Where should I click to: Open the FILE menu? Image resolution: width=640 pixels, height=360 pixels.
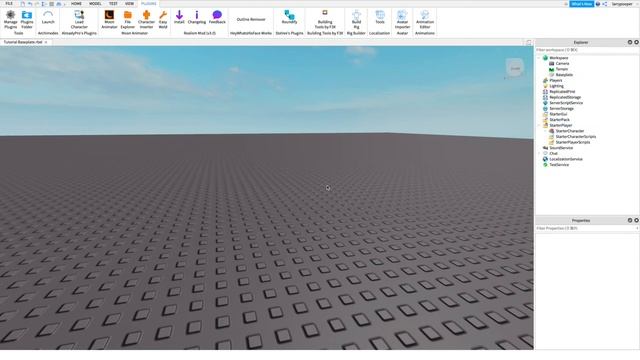[x=9, y=4]
